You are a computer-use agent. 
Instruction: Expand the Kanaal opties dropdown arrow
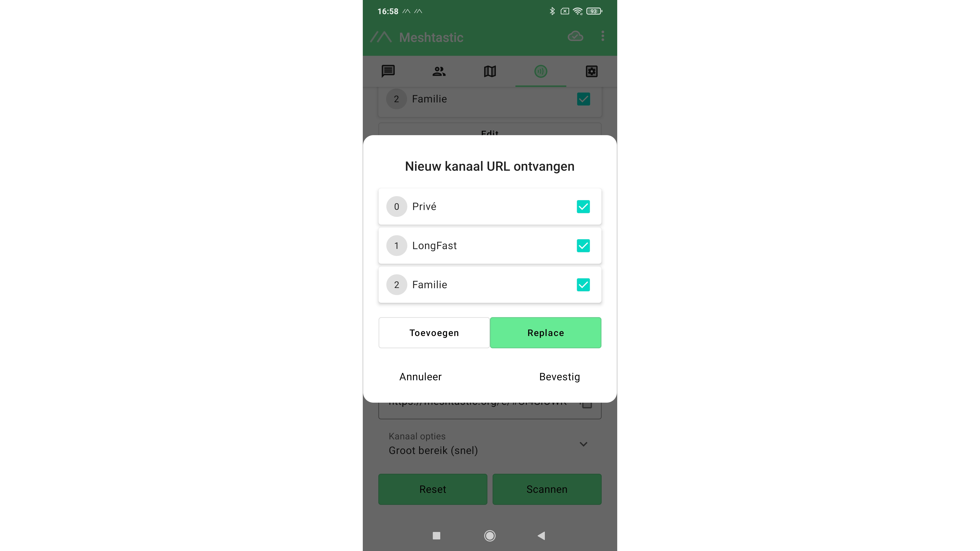click(x=583, y=444)
